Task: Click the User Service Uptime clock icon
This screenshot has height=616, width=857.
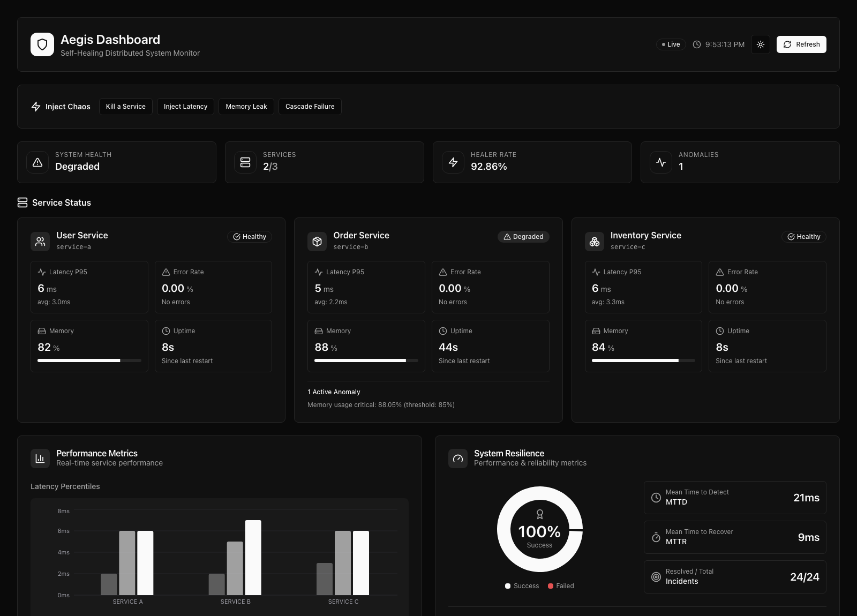Action: click(x=166, y=331)
